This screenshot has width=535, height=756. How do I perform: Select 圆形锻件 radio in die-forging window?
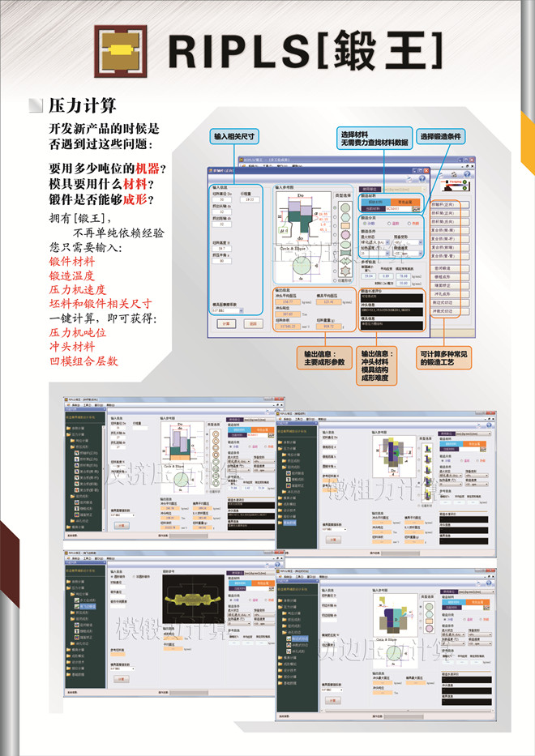[113, 577]
